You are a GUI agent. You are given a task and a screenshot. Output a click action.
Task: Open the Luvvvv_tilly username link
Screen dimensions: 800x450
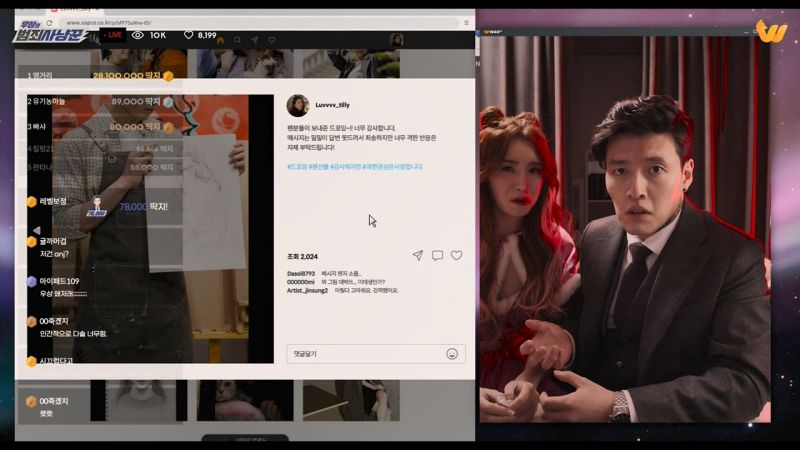click(332, 105)
